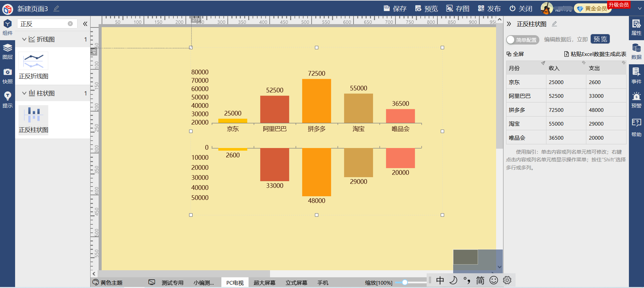Viewport: 644px width, 288px height.
Task: Click vertical scrollbar up arrow
Action: tap(499, 20)
